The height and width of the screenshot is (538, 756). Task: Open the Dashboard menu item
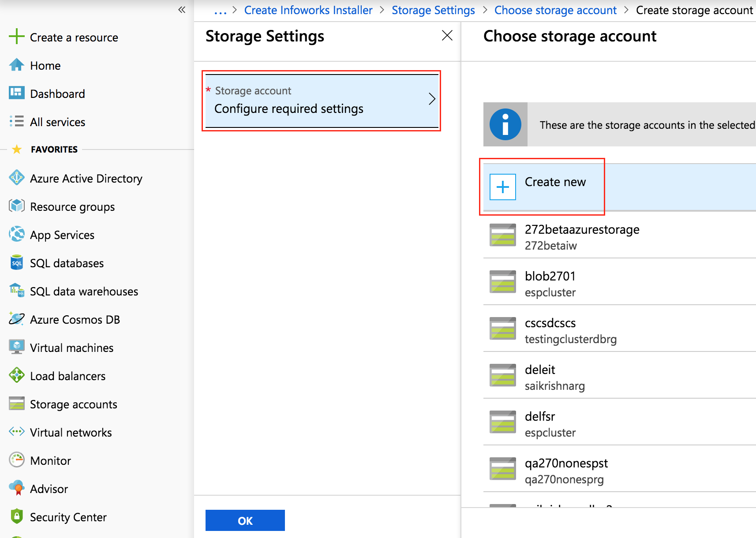57,93
